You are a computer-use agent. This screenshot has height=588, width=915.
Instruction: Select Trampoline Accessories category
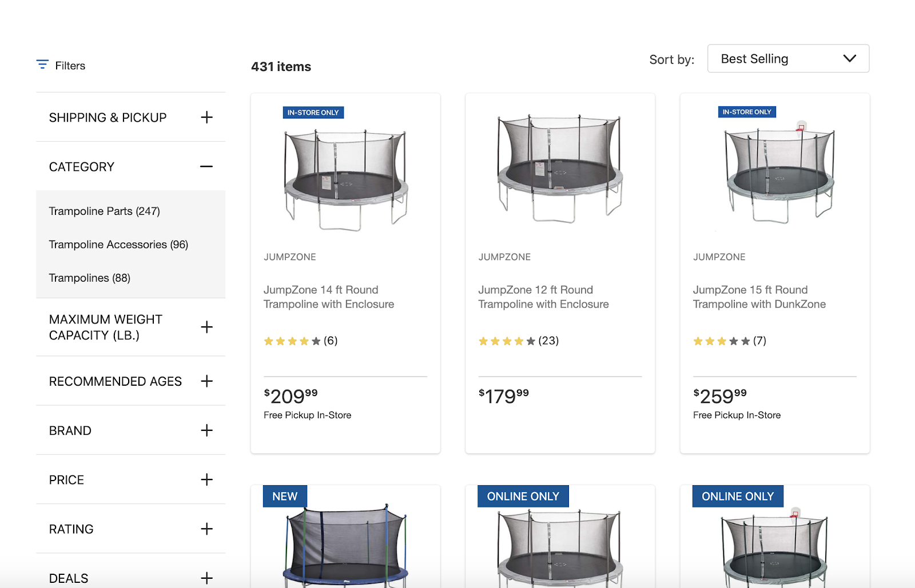118,245
